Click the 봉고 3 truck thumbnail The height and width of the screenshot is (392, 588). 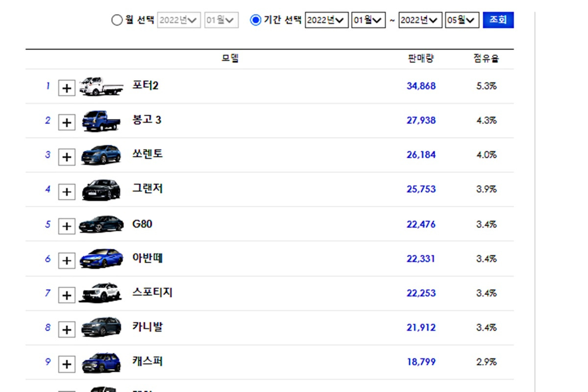101,121
